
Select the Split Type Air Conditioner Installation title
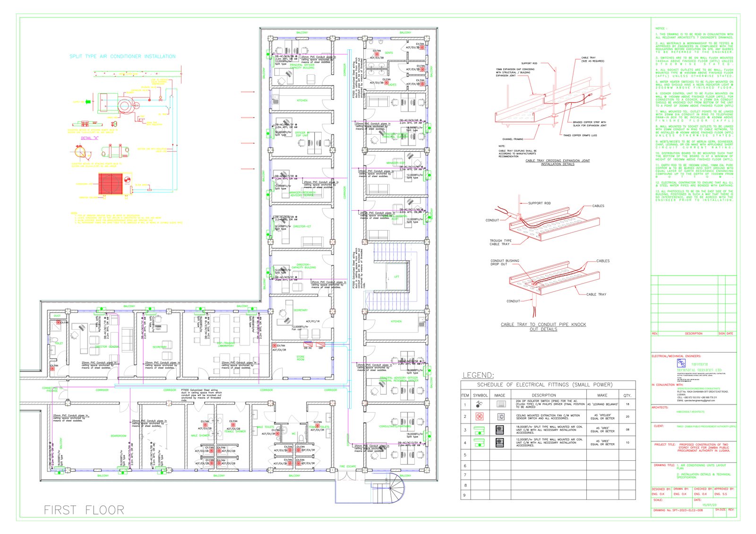(x=122, y=56)
